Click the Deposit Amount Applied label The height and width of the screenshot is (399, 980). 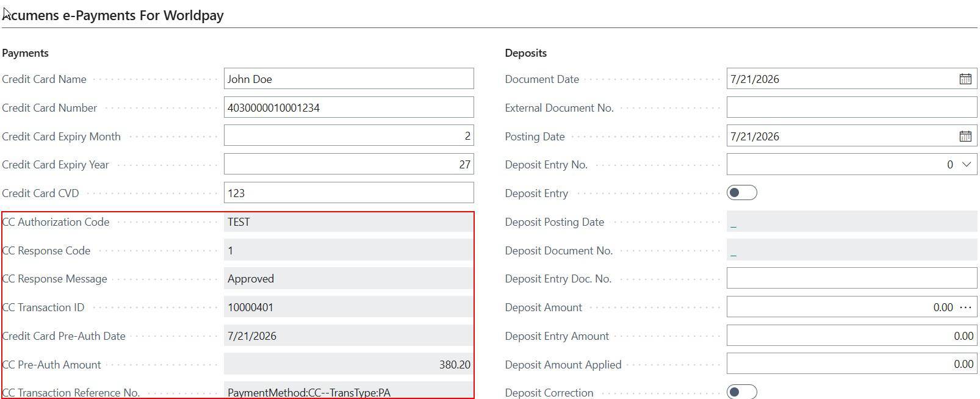563,365
